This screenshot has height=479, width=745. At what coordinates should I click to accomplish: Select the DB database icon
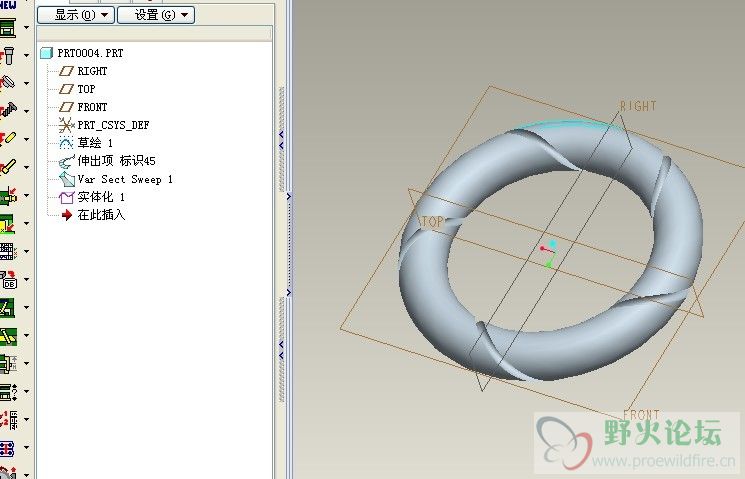[8, 279]
